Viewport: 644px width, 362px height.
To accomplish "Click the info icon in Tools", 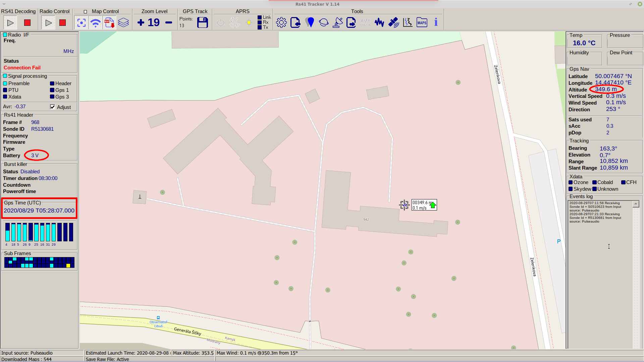I will (436, 23).
